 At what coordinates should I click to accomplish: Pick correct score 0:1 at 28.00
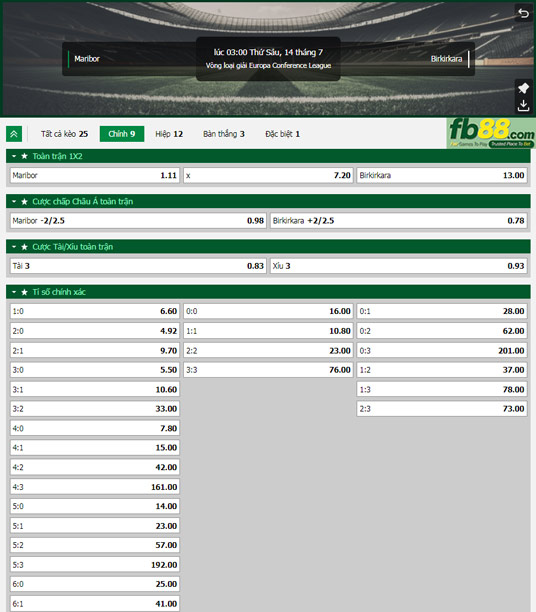[442, 311]
